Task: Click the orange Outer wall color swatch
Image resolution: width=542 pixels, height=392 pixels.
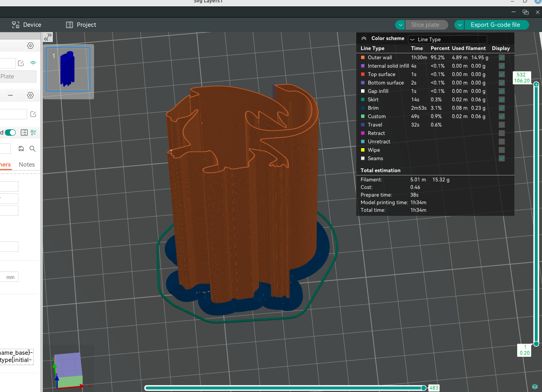Action: coord(363,58)
